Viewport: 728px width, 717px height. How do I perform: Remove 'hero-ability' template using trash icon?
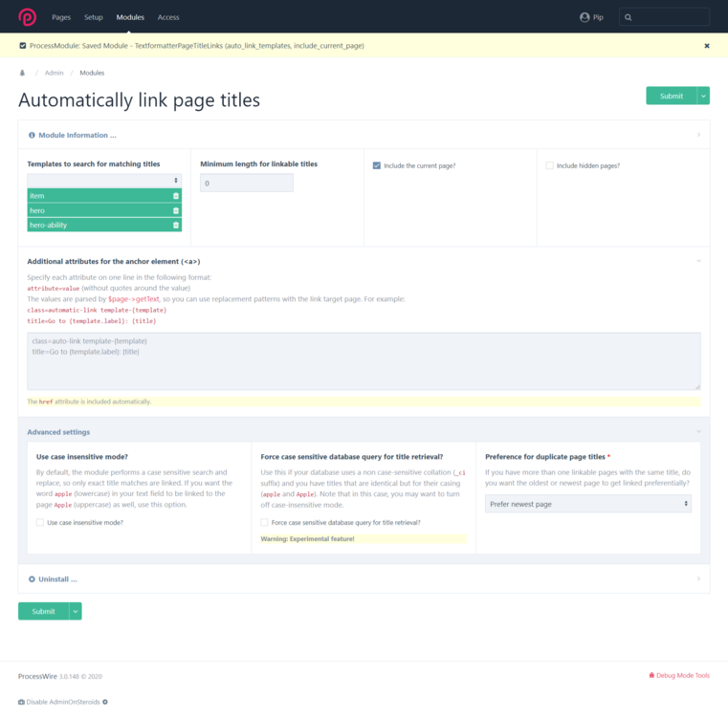click(x=176, y=226)
